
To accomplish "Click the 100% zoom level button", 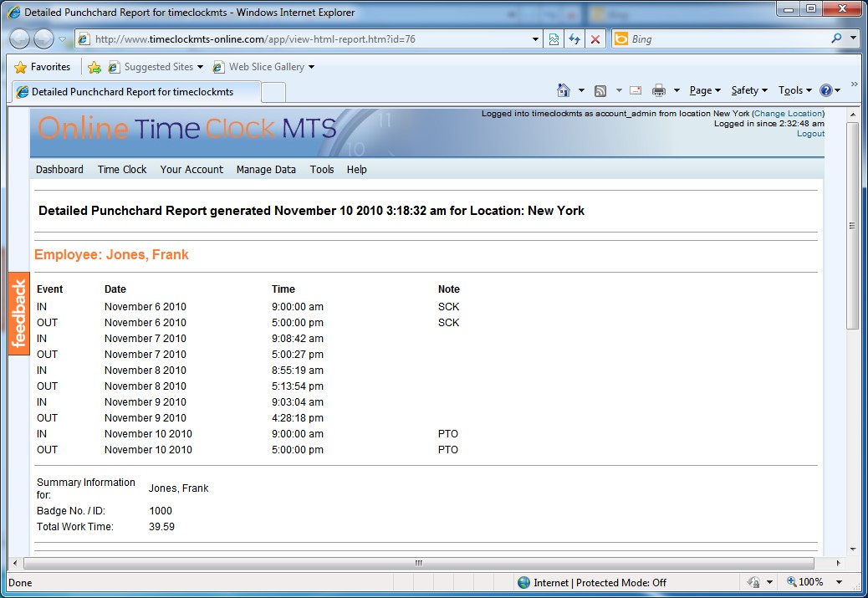I will tap(805, 582).
